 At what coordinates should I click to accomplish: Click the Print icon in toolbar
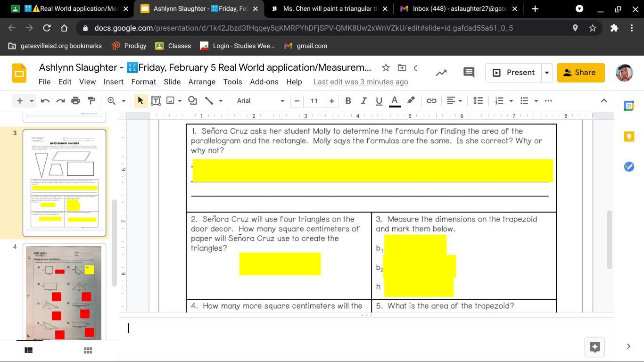[x=75, y=100]
